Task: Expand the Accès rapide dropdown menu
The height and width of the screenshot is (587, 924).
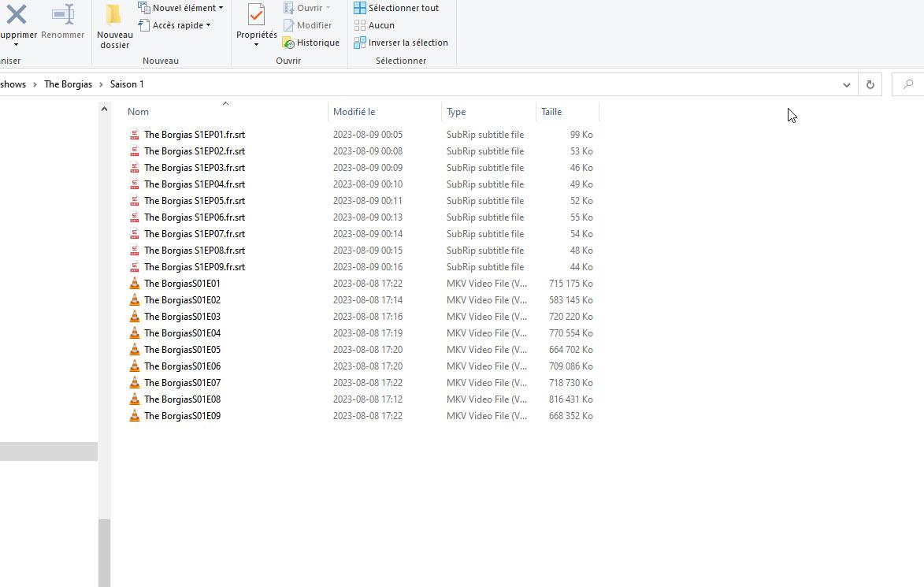Action: [174, 25]
